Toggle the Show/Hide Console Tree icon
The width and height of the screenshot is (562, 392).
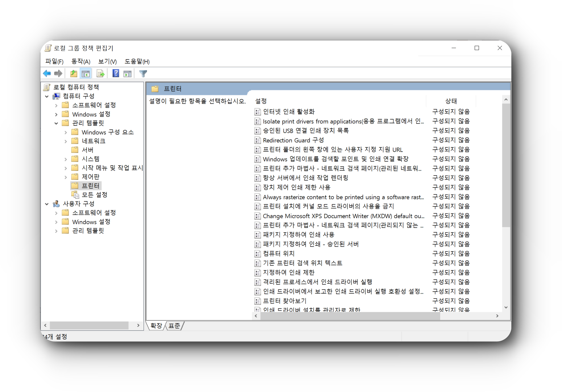pyautogui.click(x=86, y=73)
